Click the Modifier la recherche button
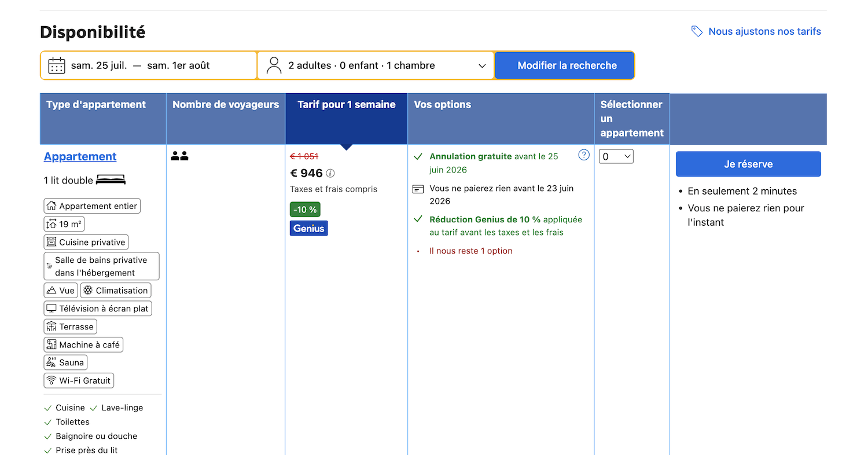Image resolution: width=868 pixels, height=455 pixels. pyautogui.click(x=564, y=65)
